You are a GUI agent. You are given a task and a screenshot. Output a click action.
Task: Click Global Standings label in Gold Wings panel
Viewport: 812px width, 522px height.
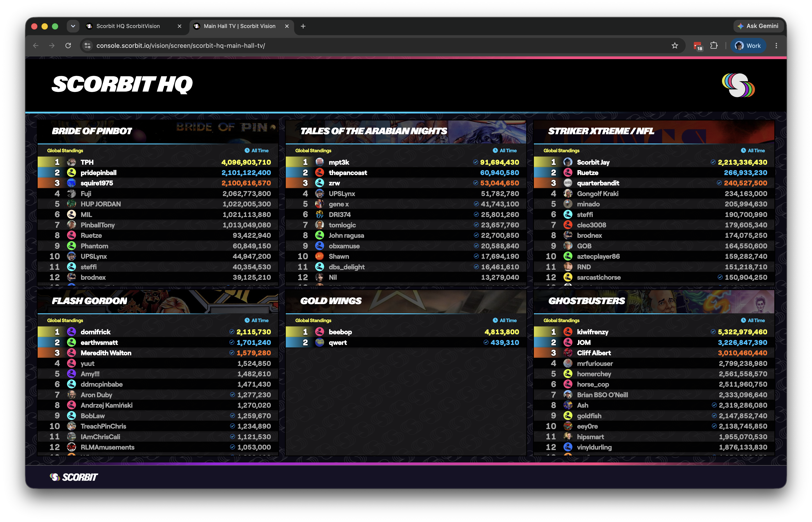pos(313,320)
